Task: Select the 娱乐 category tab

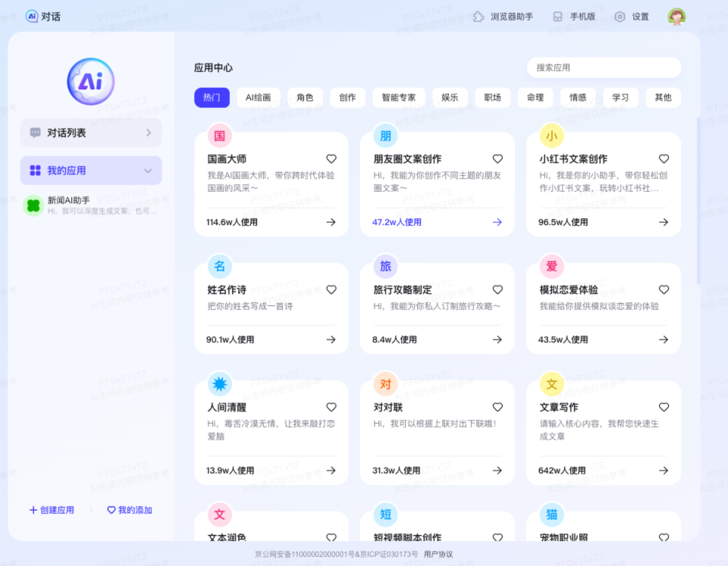Action: [450, 98]
